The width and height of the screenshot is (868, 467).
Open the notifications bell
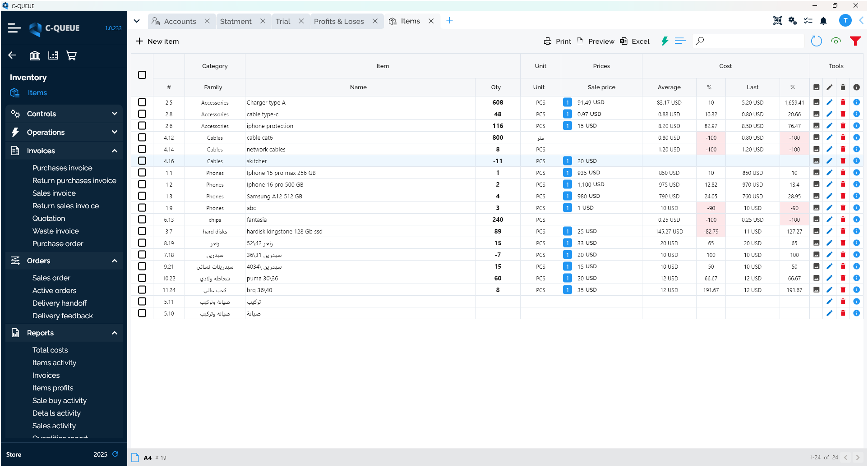[823, 21]
